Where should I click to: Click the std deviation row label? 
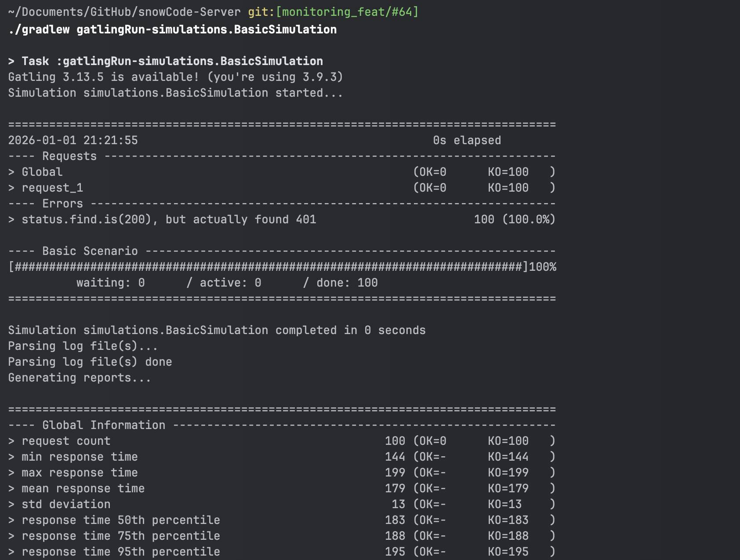point(66,504)
